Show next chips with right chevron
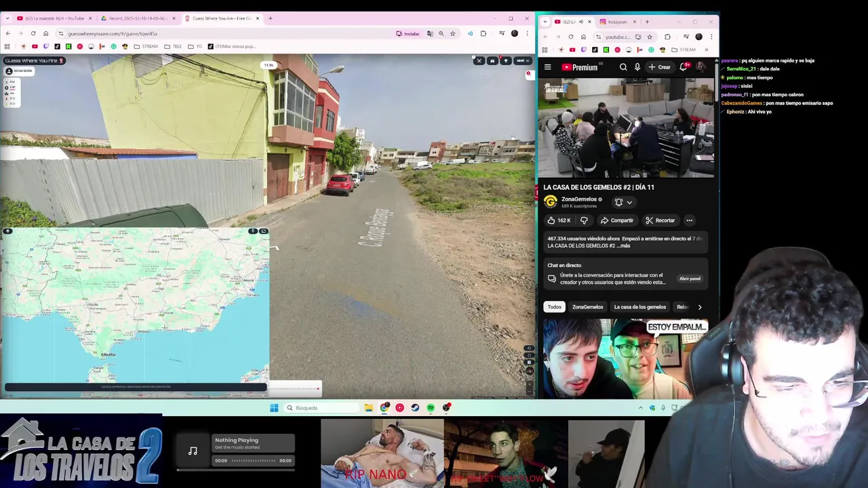Viewport: 868px width, 488px height. (700, 307)
